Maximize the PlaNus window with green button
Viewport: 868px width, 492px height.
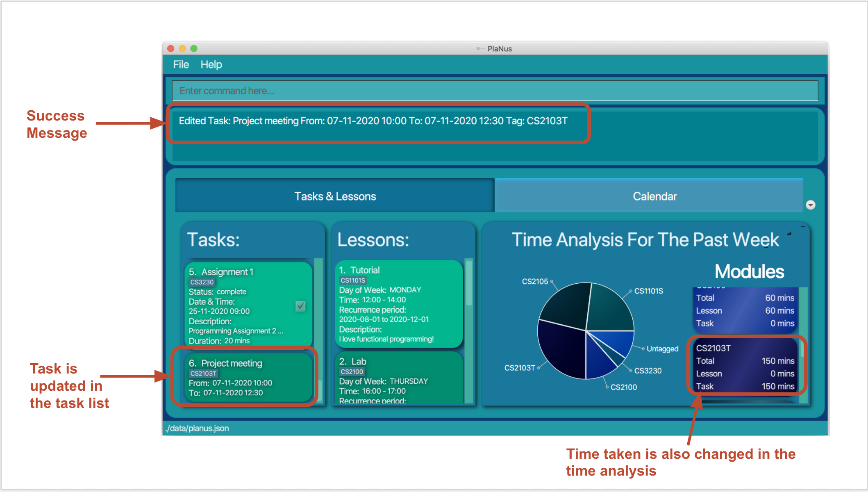[x=194, y=48]
